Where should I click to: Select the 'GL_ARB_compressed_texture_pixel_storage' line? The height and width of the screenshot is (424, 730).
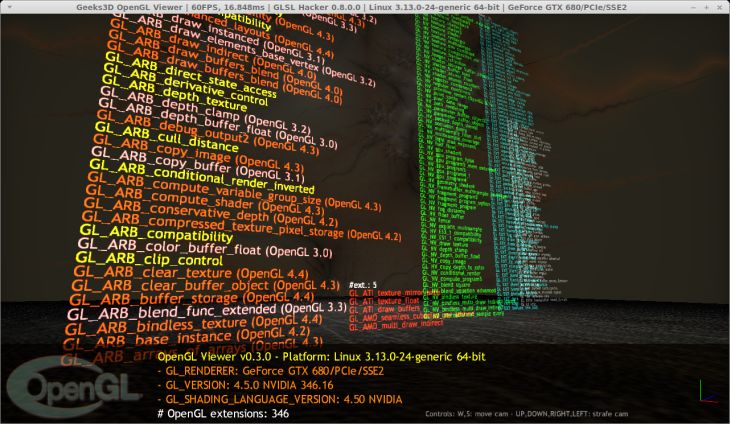coord(241,226)
